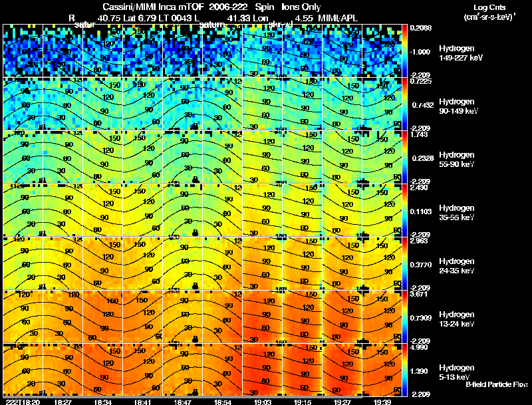Viewport: 532px width, 405px height.
Task: Click the 149-227 keV image panel above 222T18:20
Action: coord(23,50)
